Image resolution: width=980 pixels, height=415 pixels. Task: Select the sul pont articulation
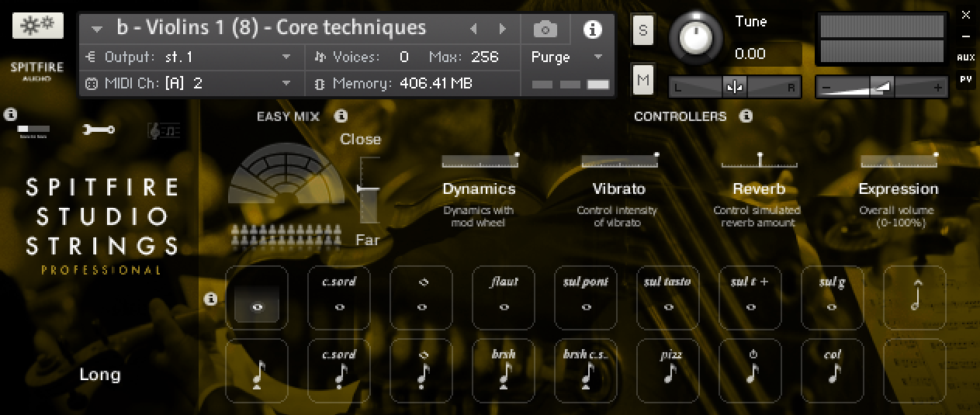(x=586, y=298)
